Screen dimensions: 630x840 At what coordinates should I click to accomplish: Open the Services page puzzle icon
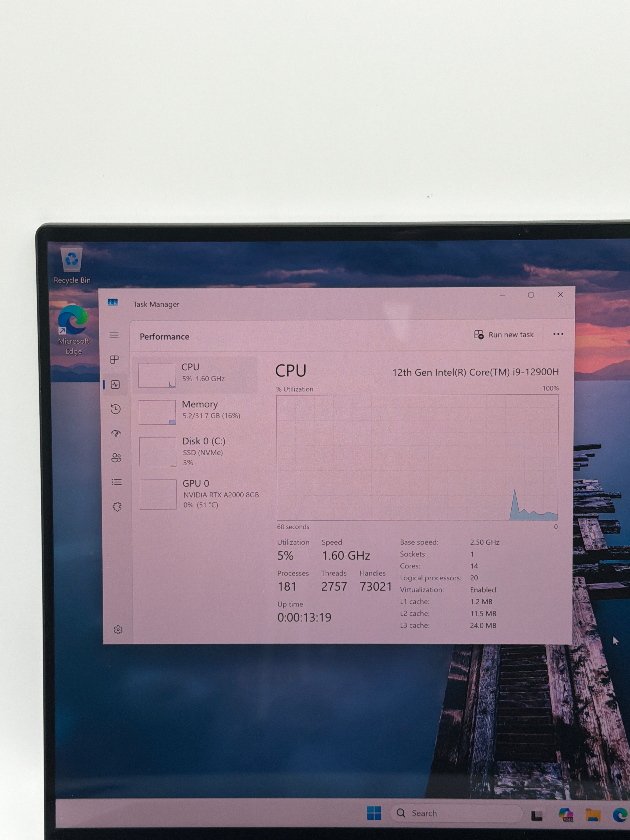click(x=117, y=507)
